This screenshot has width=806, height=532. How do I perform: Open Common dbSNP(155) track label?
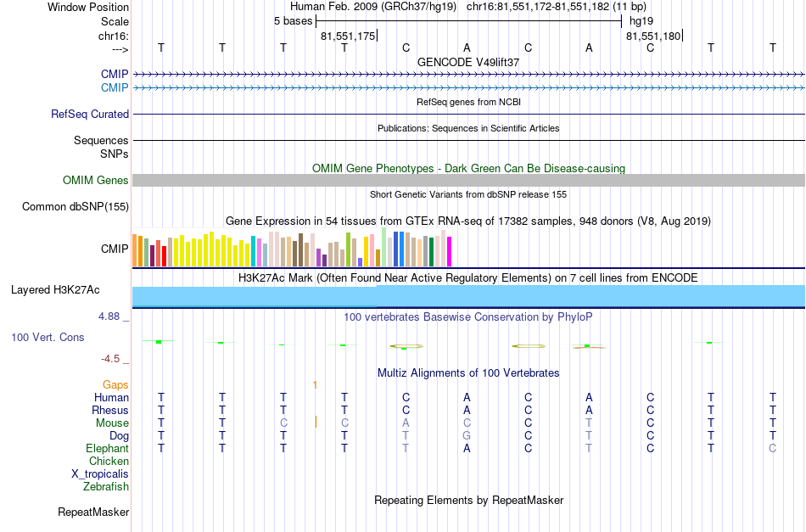pyautogui.click(x=76, y=207)
